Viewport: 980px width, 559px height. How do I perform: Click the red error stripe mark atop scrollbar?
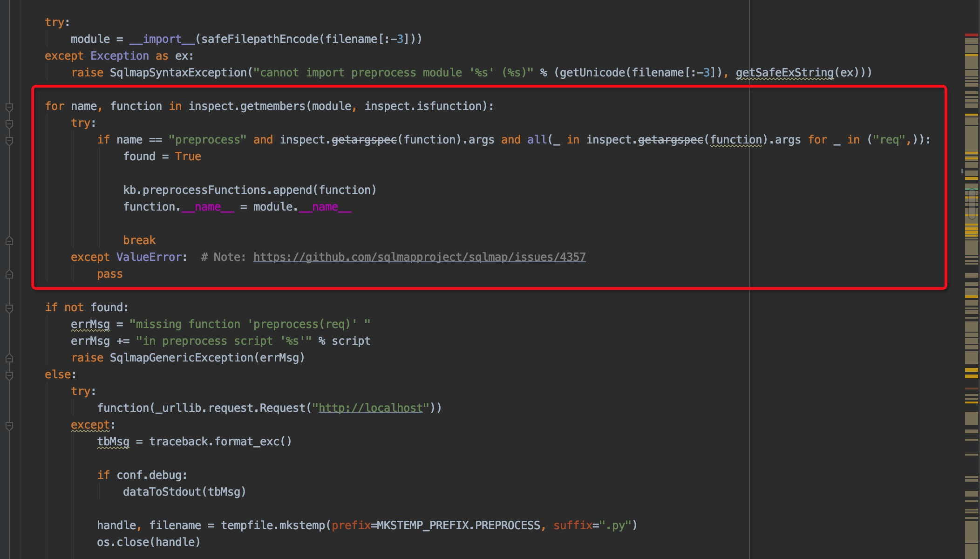click(972, 35)
